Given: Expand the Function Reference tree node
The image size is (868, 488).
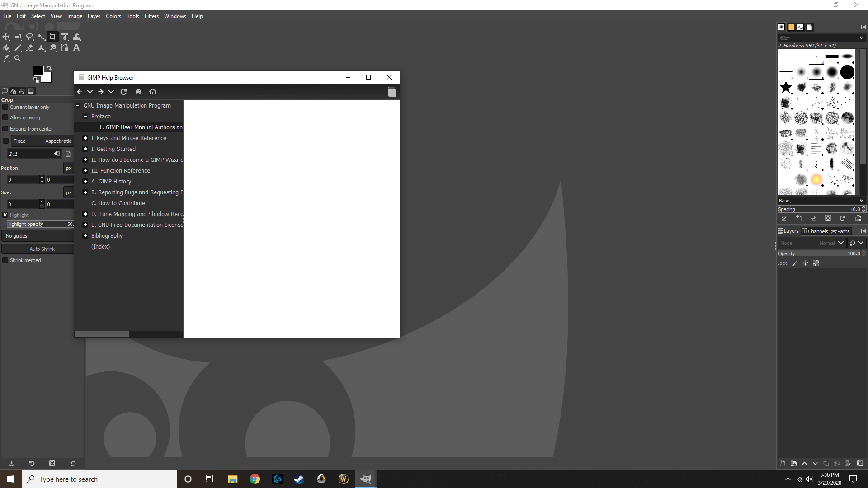Looking at the screenshot, I should coord(85,171).
